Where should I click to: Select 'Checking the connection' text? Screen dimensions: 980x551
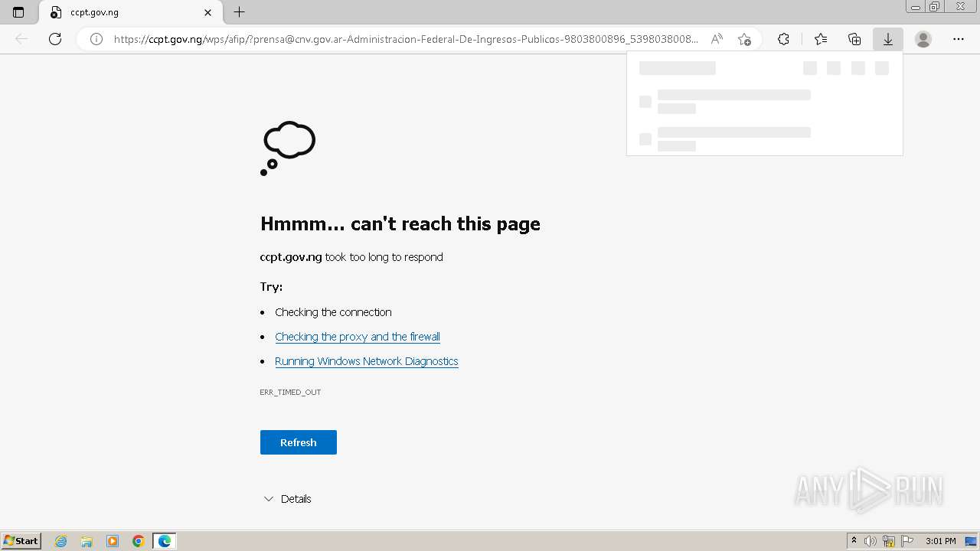(333, 312)
